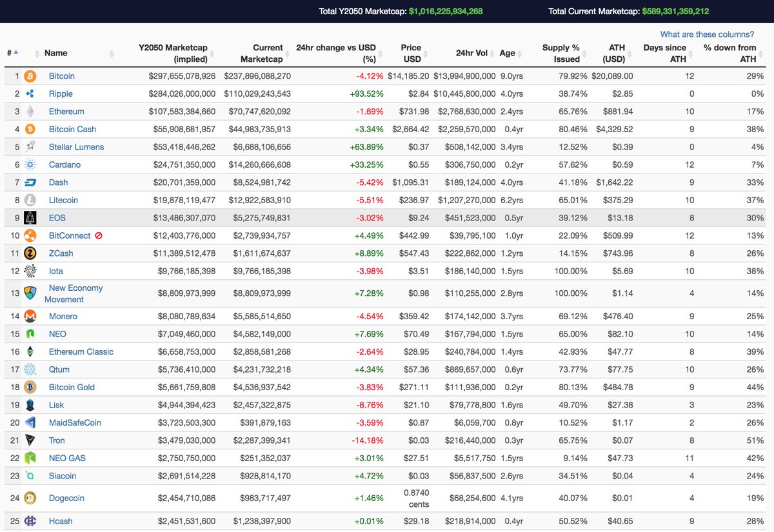Click the BitConnect logo icon

coord(30,235)
